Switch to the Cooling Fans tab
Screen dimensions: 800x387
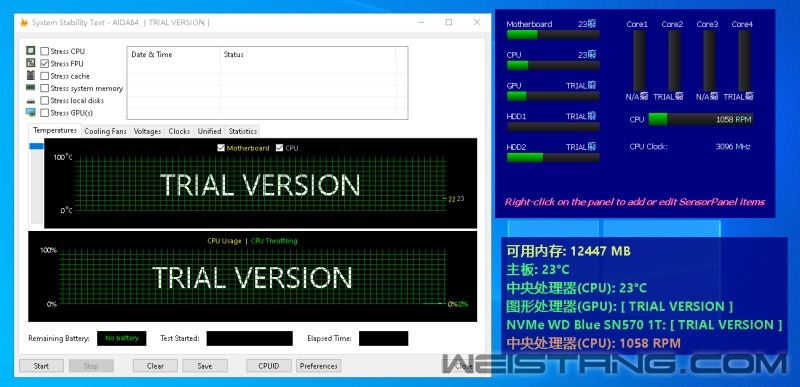[x=105, y=131]
